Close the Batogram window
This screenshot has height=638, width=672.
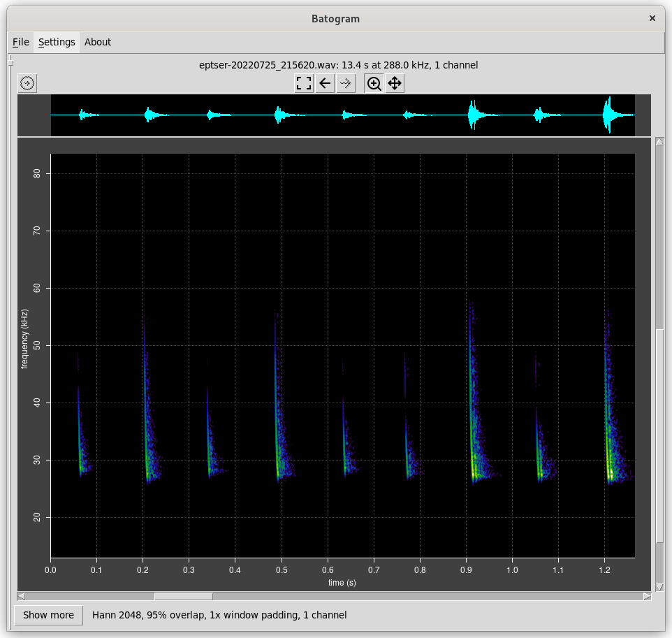[652, 19]
